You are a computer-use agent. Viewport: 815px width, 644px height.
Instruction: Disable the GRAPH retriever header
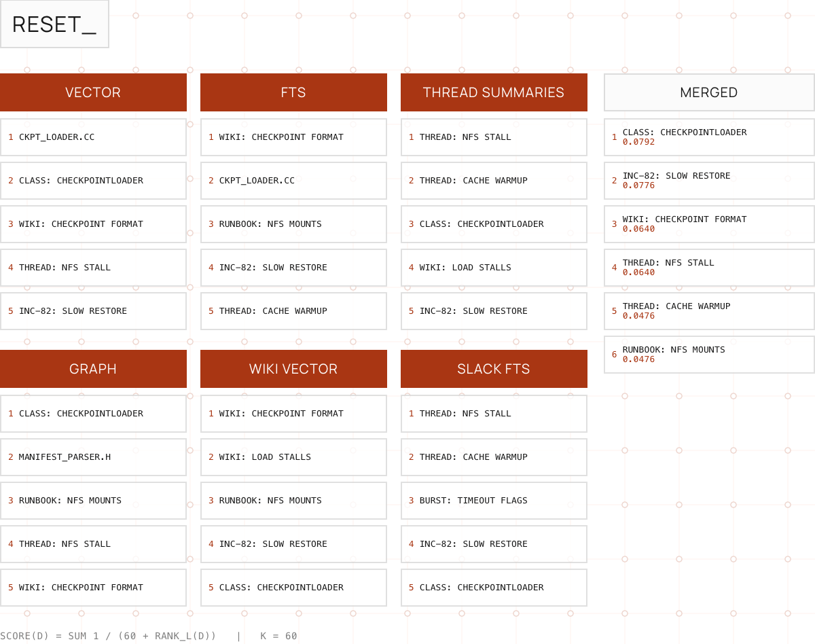pos(93,369)
